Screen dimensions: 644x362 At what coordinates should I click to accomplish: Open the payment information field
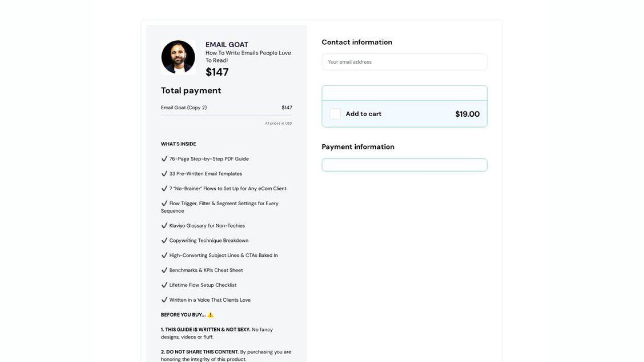coord(404,164)
